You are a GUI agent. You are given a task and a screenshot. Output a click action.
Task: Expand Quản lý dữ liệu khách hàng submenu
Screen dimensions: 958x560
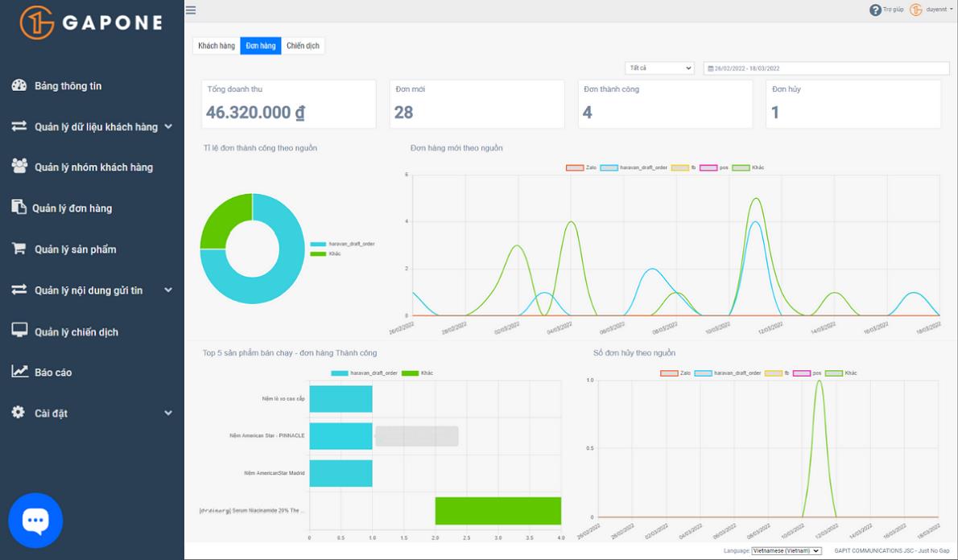pyautogui.click(x=168, y=126)
